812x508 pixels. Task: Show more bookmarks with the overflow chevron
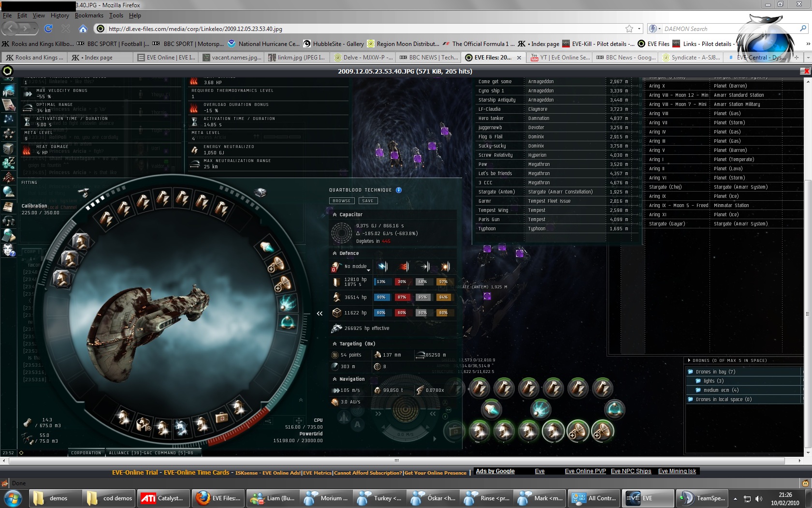pyautogui.click(x=808, y=44)
